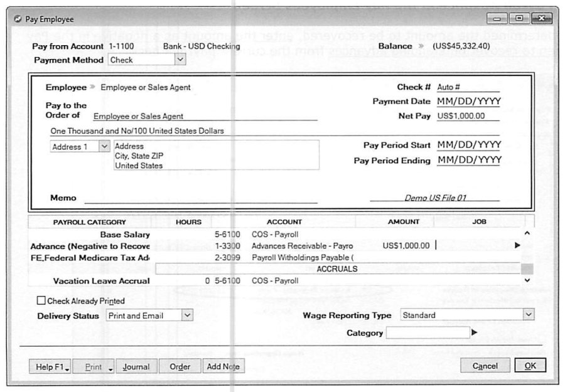This screenshot has height=392, width=565.
Task: Click the Employee lookup arrow icon
Action: [x=93, y=87]
